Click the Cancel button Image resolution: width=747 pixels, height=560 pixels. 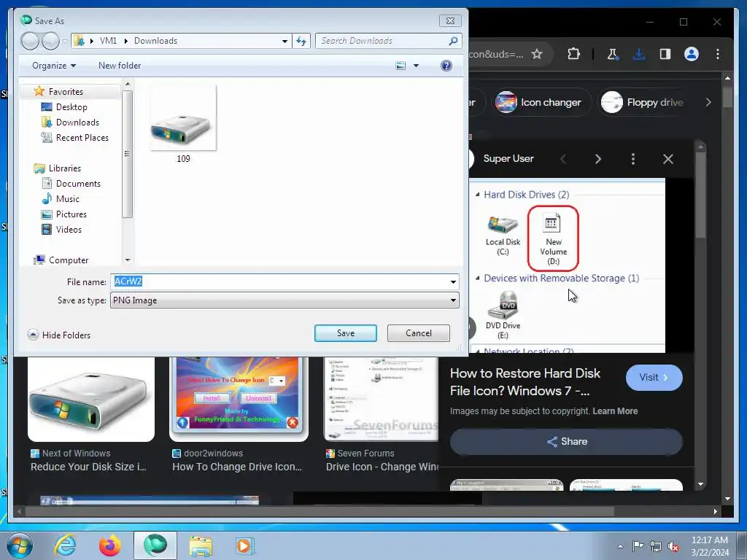418,333
